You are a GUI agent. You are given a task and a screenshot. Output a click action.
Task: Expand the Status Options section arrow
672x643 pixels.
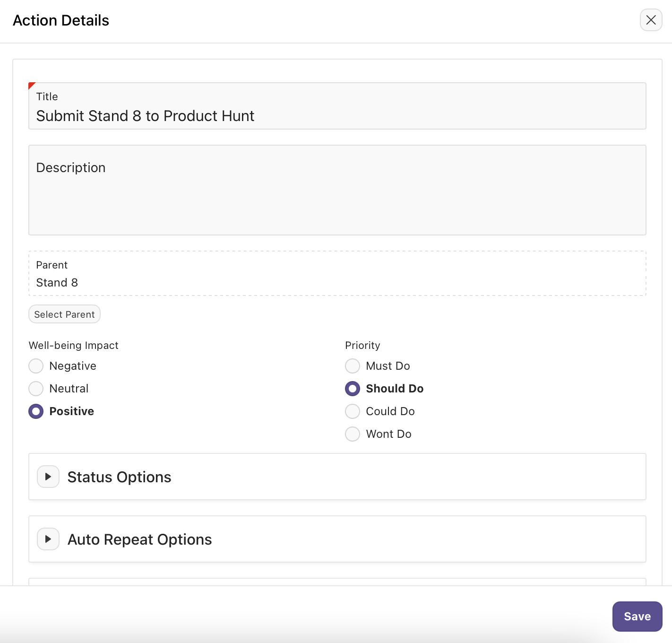click(x=48, y=477)
